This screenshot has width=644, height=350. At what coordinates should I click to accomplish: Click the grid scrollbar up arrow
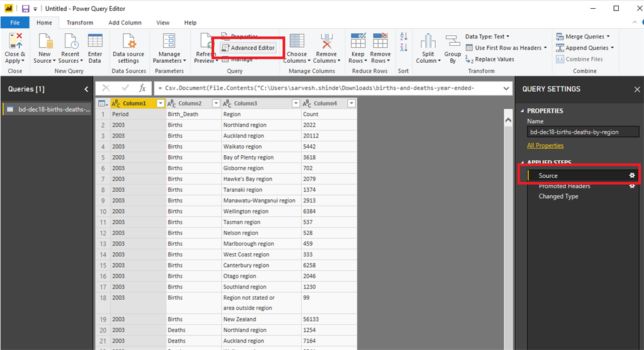[x=508, y=120]
